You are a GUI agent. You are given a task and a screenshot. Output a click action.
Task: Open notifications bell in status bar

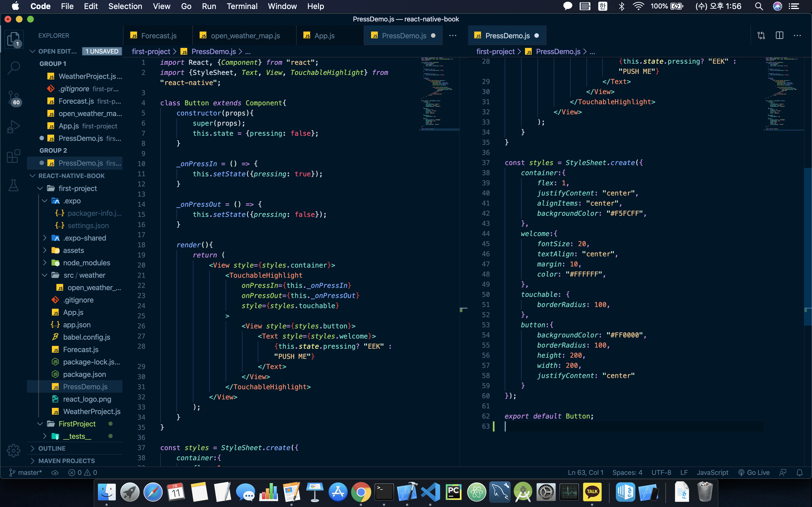coord(800,472)
